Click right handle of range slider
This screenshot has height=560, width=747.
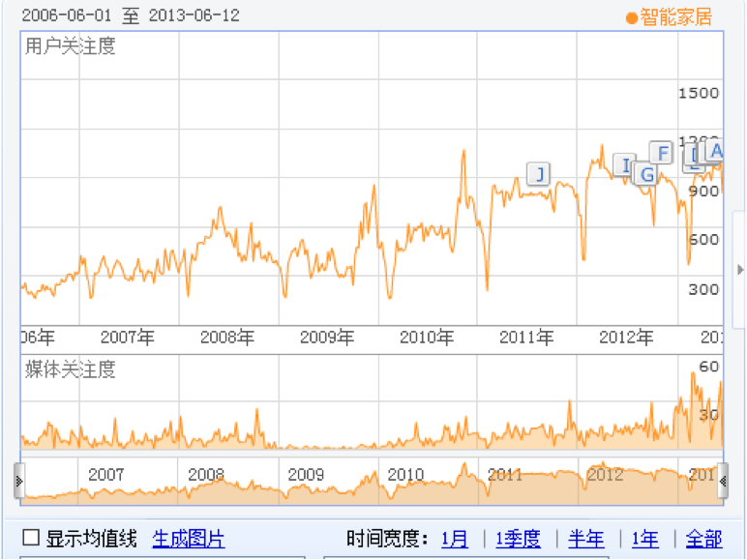click(x=722, y=480)
